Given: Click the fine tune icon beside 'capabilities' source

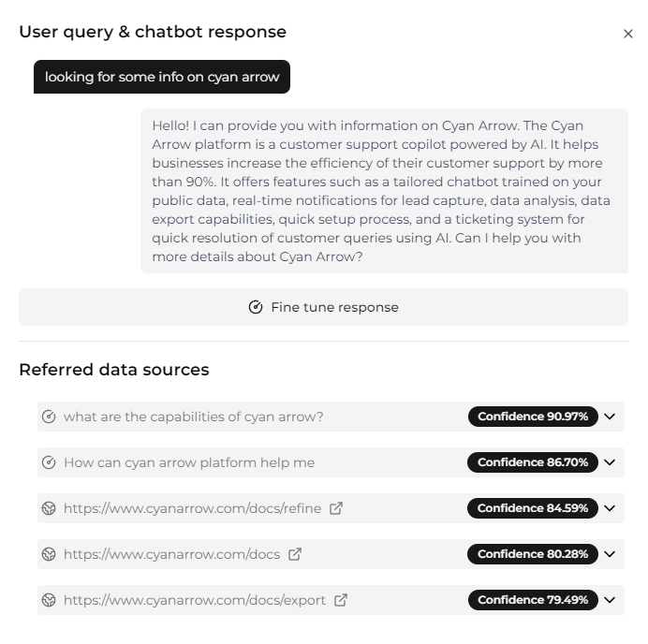Looking at the screenshot, I should click(50, 417).
